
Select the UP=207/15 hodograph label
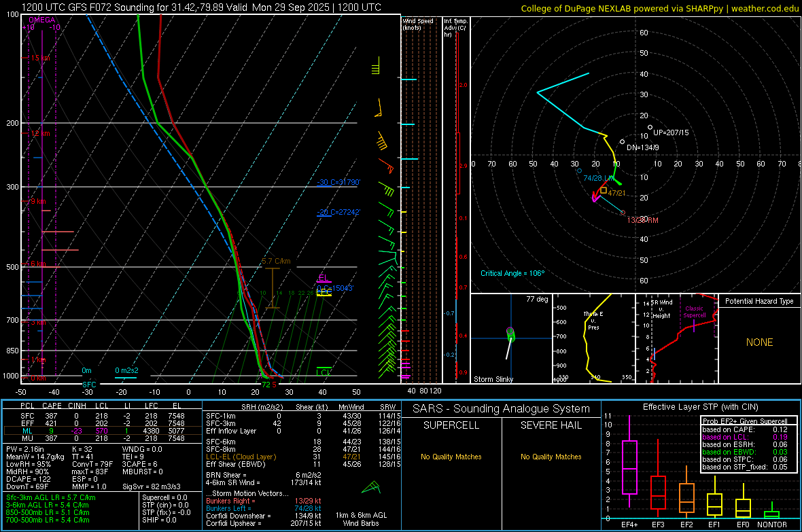coord(671,132)
